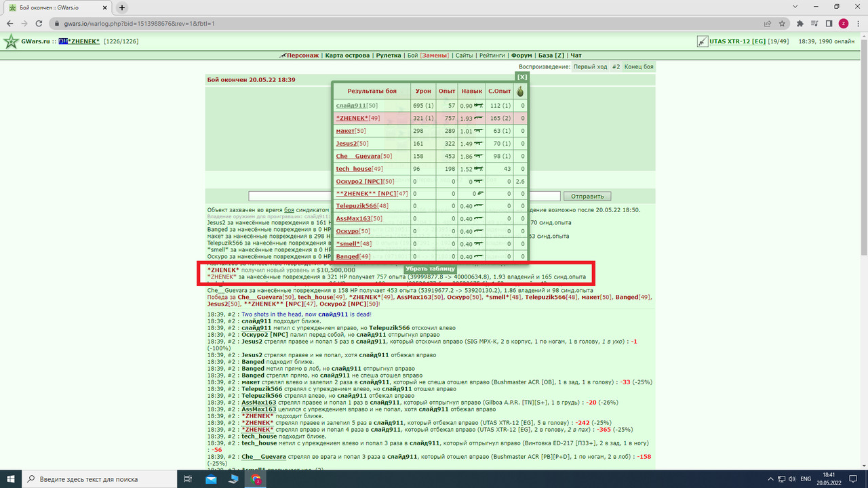Click the Убрать таблицу button
Screen dimensions: 868x488
pos(431,269)
